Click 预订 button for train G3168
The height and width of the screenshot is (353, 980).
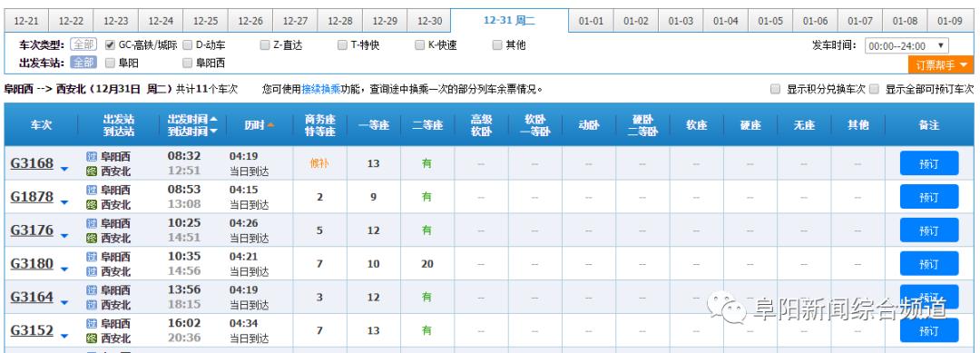pos(929,163)
